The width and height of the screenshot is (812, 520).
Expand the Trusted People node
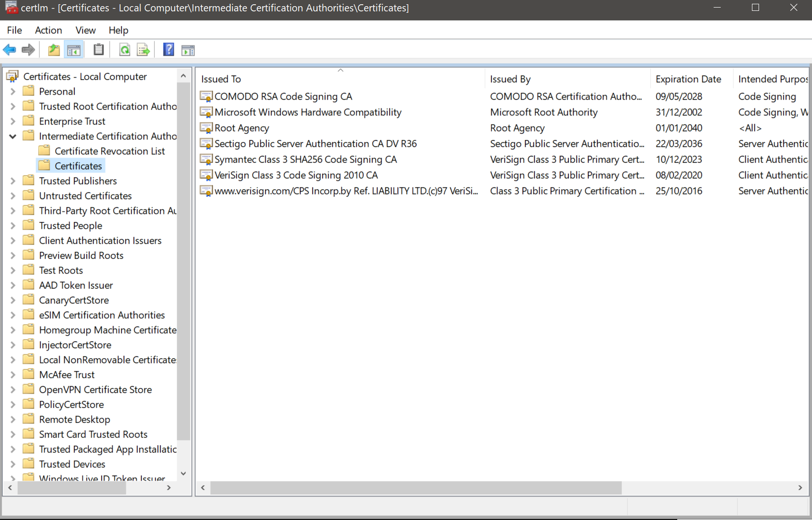pos(13,226)
